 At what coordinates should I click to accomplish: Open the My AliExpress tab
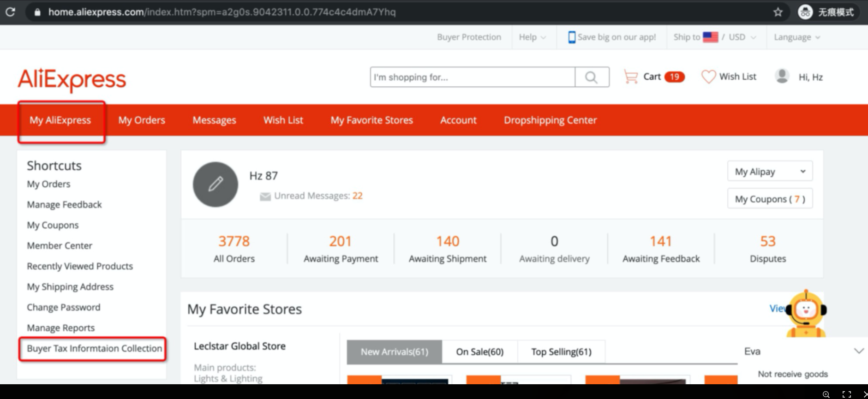(60, 120)
